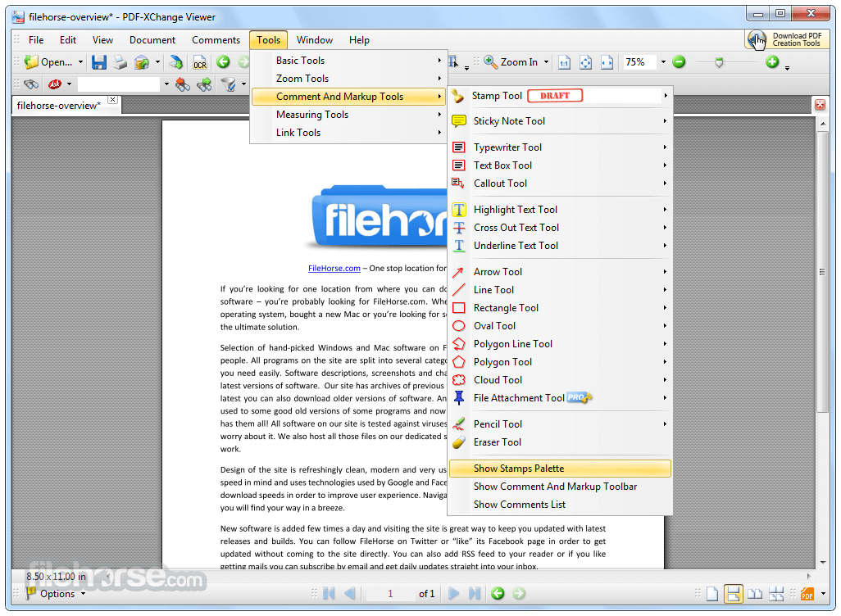Click the vertical scrollbar thumb
This screenshot has height=616, width=841.
(822, 272)
